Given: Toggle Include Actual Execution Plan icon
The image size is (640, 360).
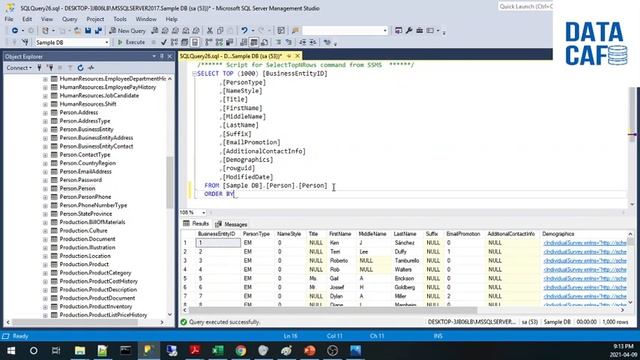Looking at the screenshot, I should click(x=209, y=42).
